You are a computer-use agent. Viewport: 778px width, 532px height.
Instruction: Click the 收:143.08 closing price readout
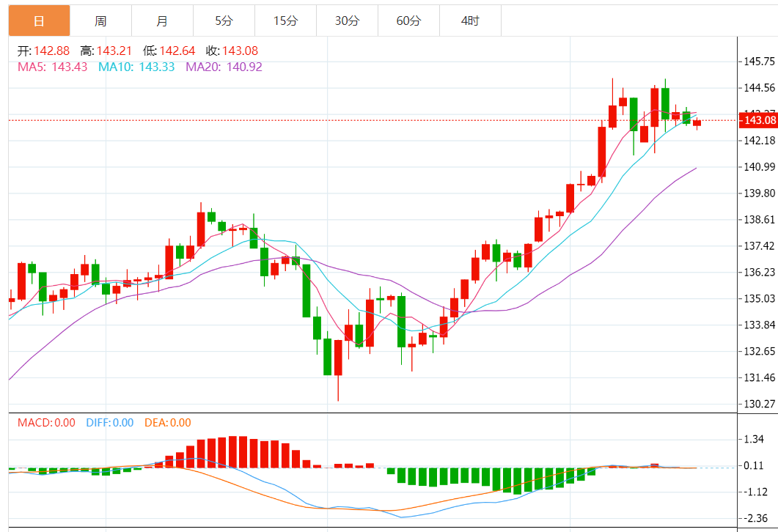coord(232,51)
